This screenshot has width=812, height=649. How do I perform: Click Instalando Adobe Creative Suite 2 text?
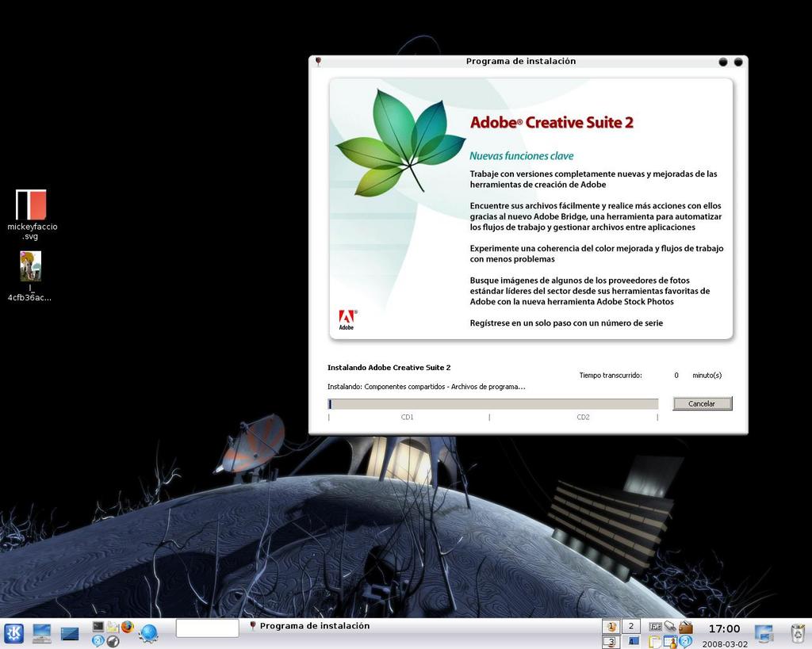[x=389, y=368]
